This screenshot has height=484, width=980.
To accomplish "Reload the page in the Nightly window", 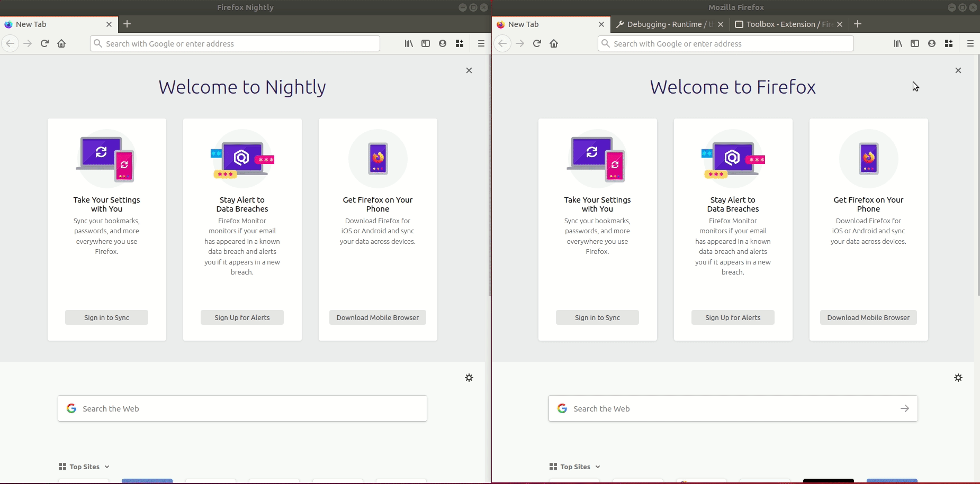I will pyautogui.click(x=44, y=43).
